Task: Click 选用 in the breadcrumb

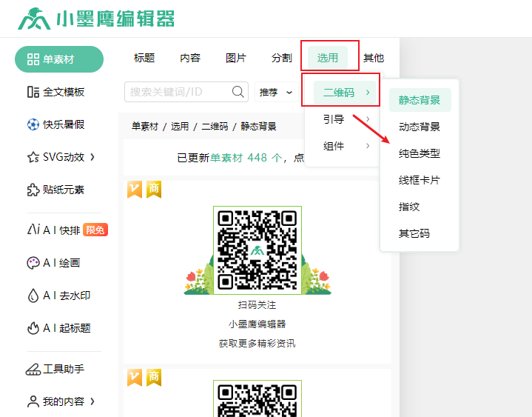Action: point(180,127)
